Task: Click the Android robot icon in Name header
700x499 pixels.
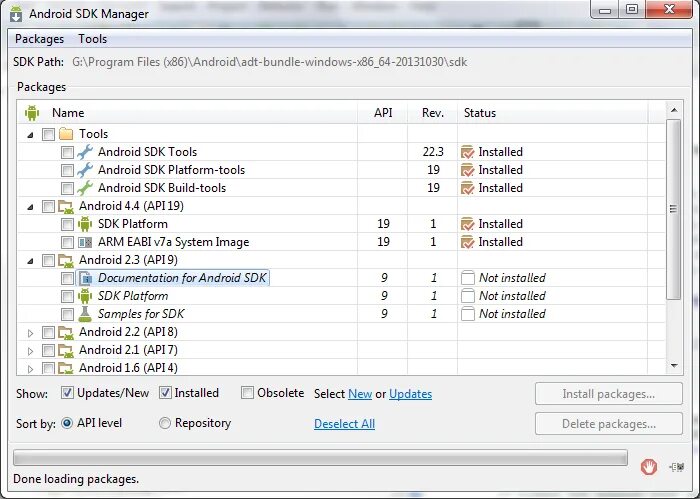Action: coord(32,113)
